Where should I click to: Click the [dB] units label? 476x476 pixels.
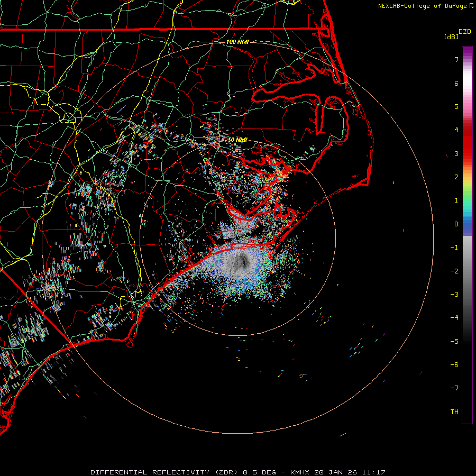click(451, 36)
